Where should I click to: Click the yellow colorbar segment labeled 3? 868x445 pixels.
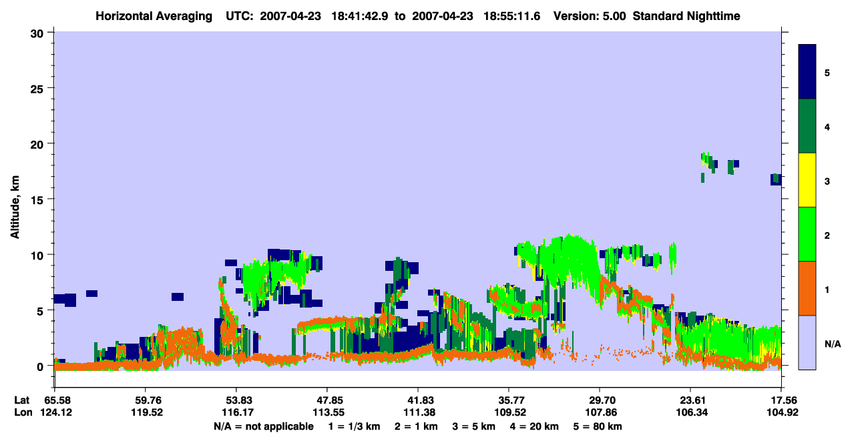807,180
